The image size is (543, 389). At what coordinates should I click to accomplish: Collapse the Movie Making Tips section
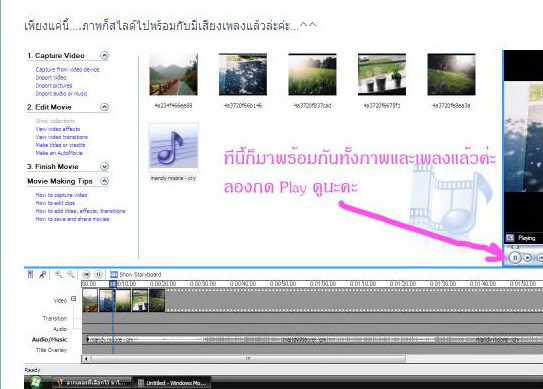coord(104,181)
